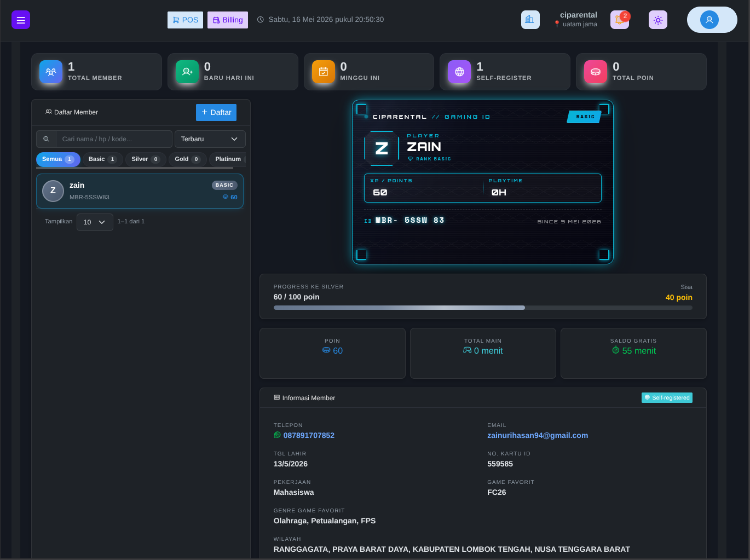
Task: Click the Total Main gamepad icon
Action: pyautogui.click(x=468, y=350)
